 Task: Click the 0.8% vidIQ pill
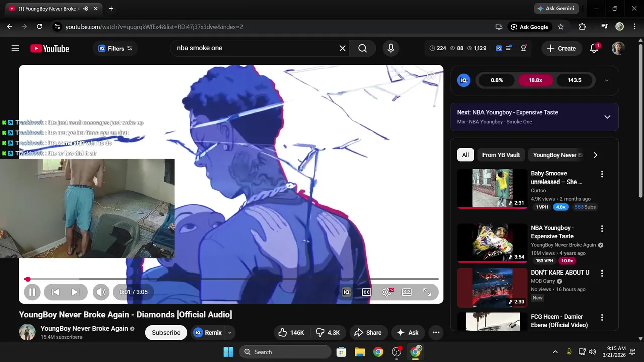click(497, 80)
